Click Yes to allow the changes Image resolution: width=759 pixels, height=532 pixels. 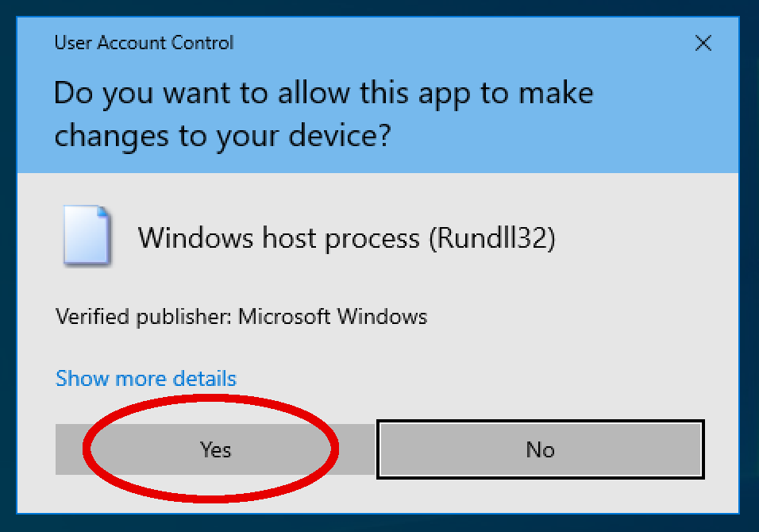215,449
